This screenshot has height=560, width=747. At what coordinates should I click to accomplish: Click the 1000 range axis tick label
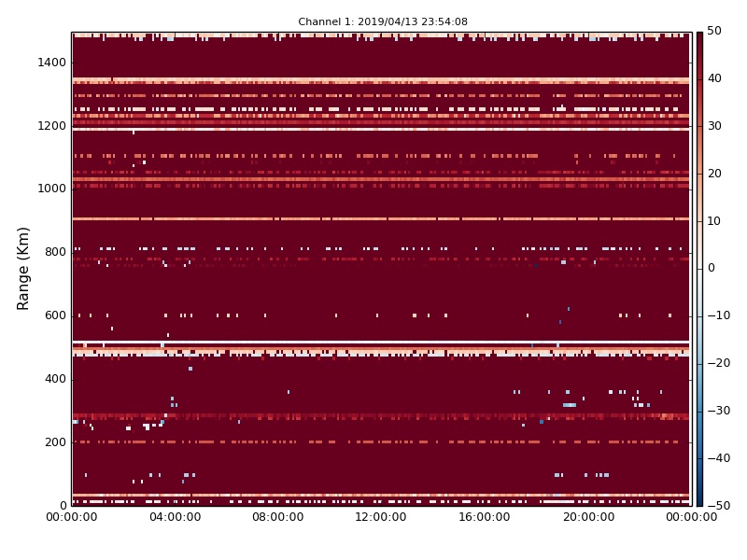coord(52,189)
